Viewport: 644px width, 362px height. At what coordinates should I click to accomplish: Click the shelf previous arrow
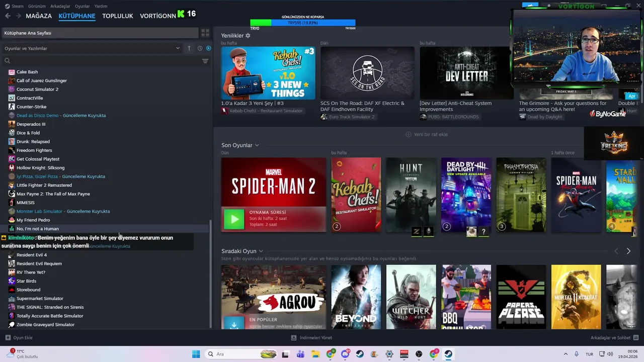pos(616,251)
